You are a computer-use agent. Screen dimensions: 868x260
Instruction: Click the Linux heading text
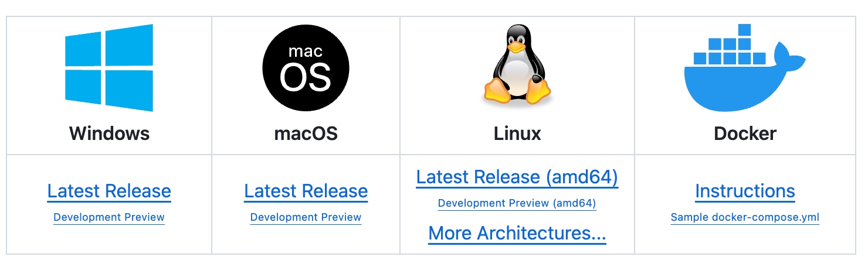(x=517, y=134)
